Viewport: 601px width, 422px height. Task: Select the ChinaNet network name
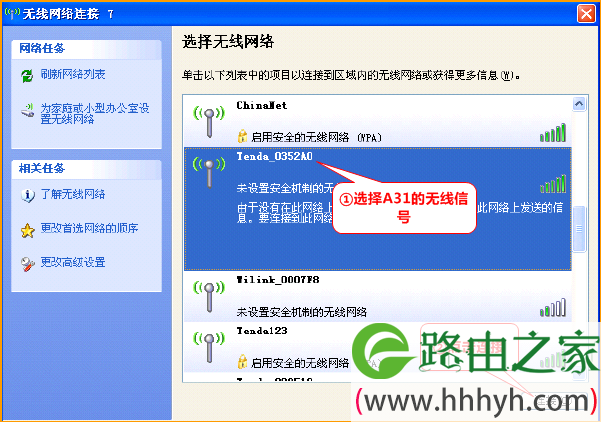click(261, 105)
